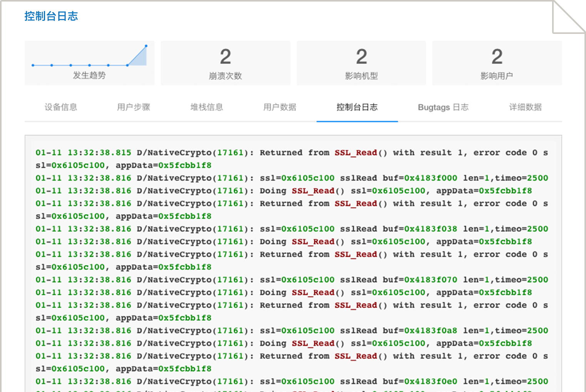Open the 影响用户 stat card

[497, 63]
